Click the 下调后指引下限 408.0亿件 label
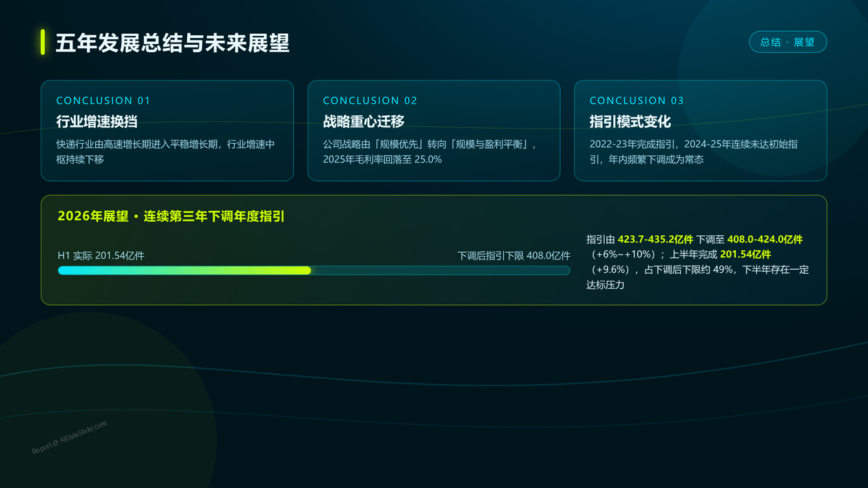Screen dimensions: 868x488 pyautogui.click(x=514, y=256)
